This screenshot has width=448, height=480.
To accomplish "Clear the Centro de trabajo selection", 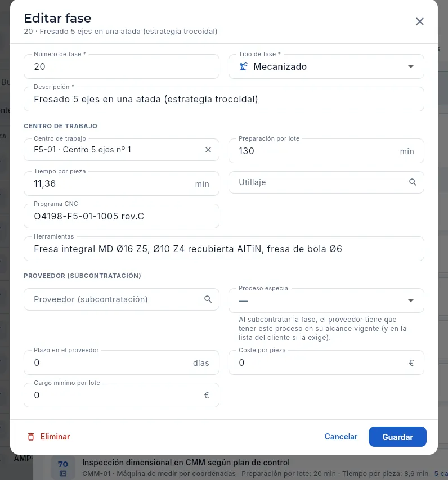I will 208,150.
